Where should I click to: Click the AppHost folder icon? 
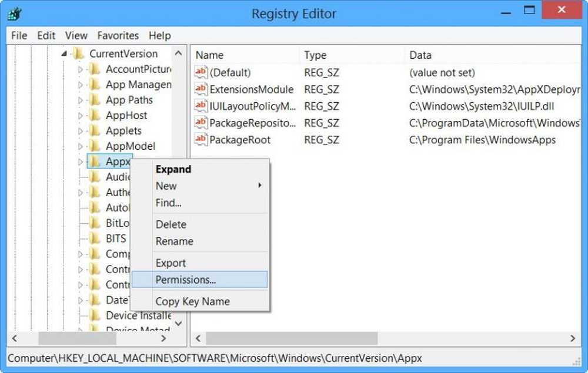point(95,115)
